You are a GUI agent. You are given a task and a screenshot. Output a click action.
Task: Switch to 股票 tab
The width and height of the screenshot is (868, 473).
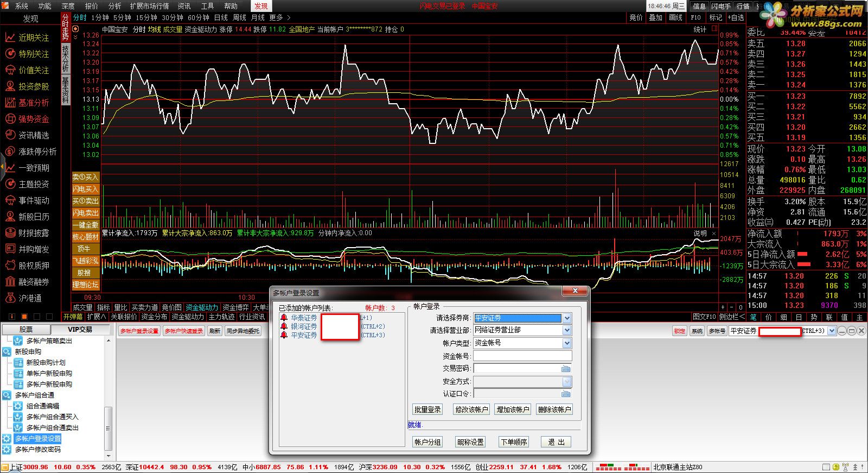click(x=26, y=330)
